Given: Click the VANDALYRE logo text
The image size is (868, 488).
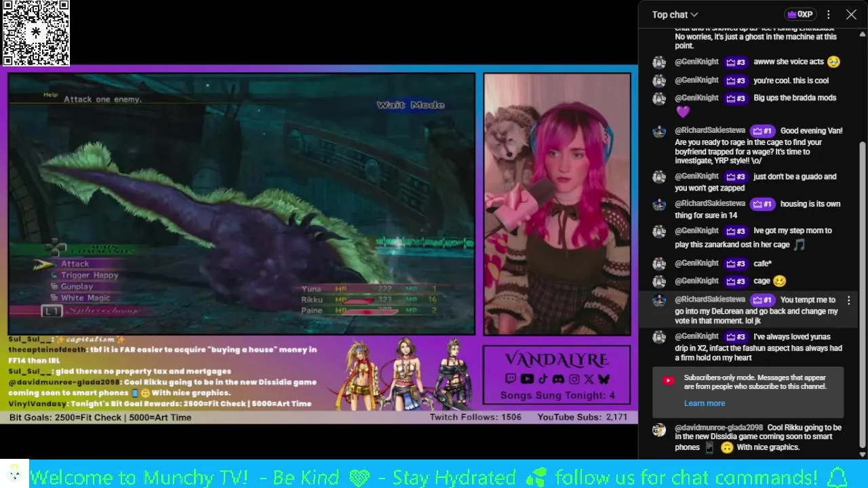Looking at the screenshot, I should point(557,360).
